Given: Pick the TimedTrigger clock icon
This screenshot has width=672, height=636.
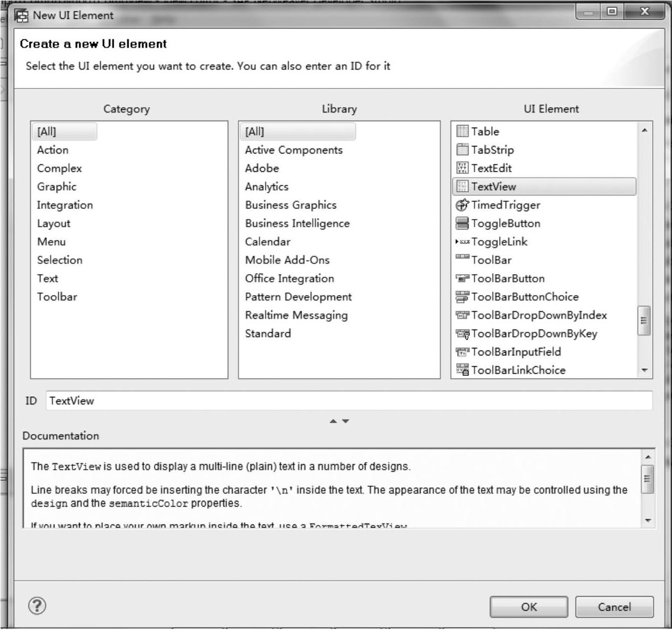Looking at the screenshot, I should [462, 205].
